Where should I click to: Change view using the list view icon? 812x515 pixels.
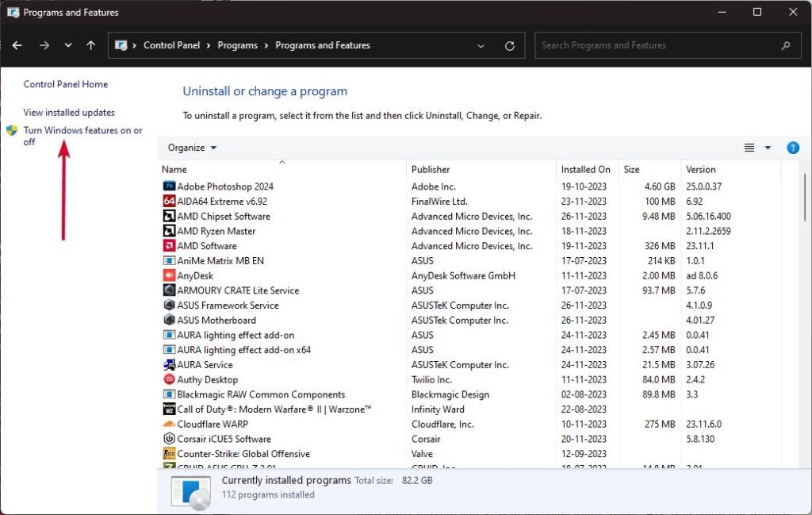[x=749, y=148]
